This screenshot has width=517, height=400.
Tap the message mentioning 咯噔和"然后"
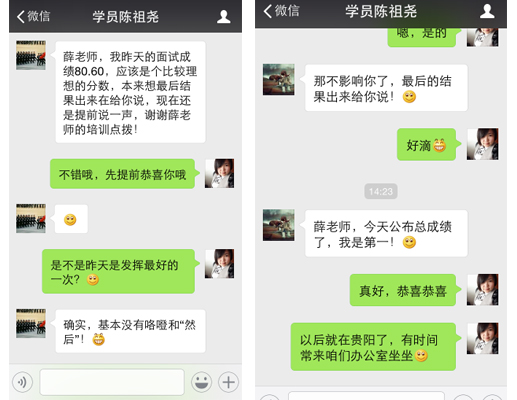point(130,331)
